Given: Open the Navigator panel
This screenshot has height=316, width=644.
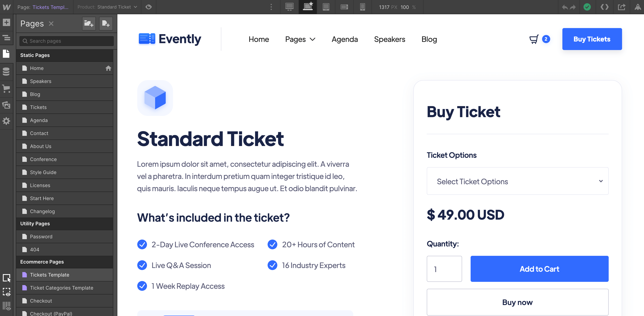Looking at the screenshot, I should point(7,38).
